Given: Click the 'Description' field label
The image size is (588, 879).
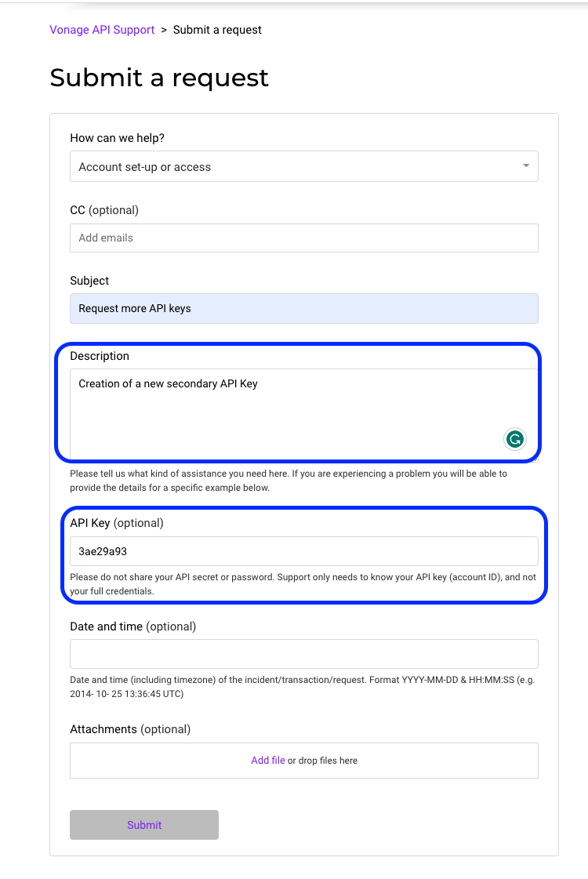Looking at the screenshot, I should (100, 356).
